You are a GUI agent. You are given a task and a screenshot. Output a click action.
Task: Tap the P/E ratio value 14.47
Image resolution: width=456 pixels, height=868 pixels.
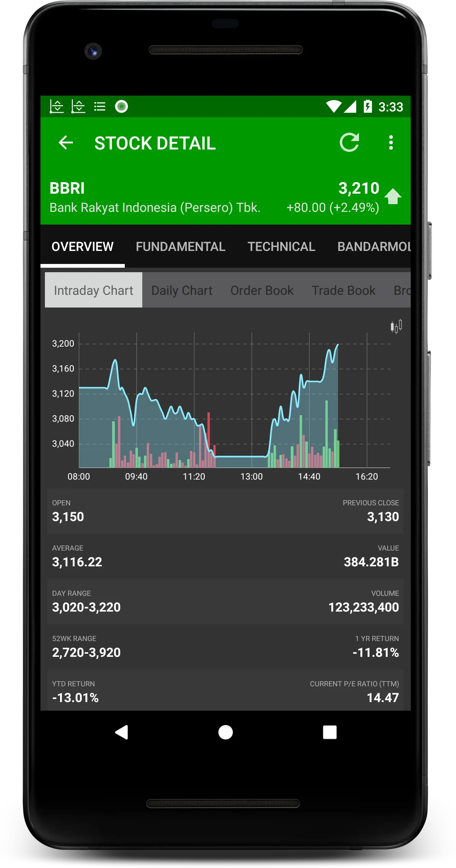(383, 698)
